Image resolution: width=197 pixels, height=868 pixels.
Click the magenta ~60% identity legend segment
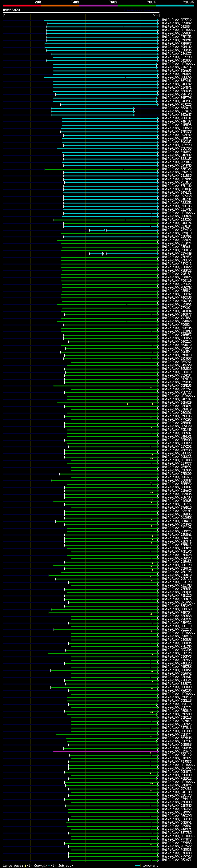pos(99,6)
